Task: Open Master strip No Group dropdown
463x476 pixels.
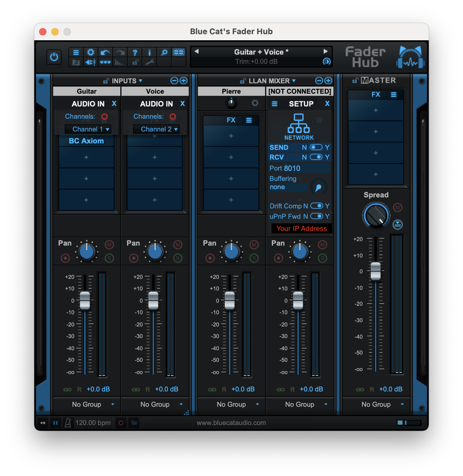Action: click(x=376, y=405)
